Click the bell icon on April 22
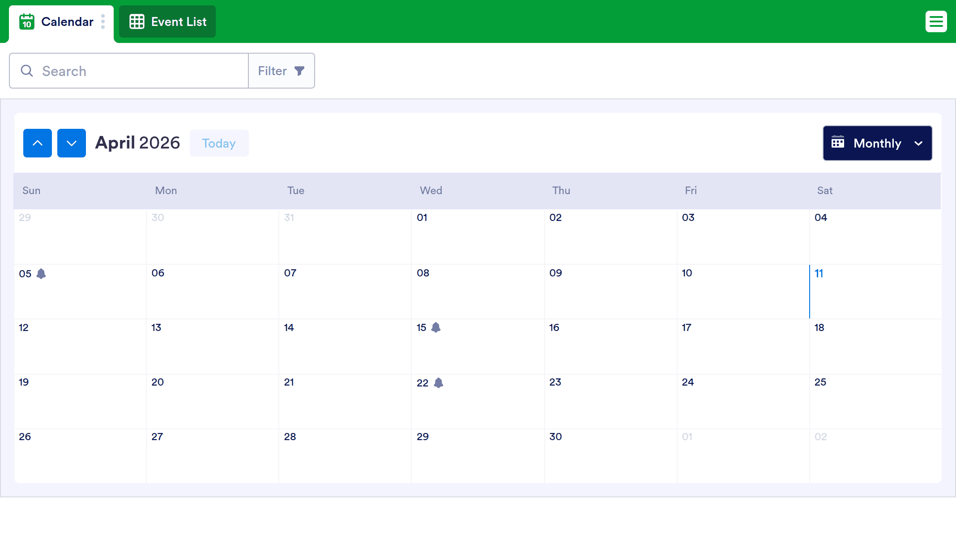This screenshot has height=560, width=956. 439,383
